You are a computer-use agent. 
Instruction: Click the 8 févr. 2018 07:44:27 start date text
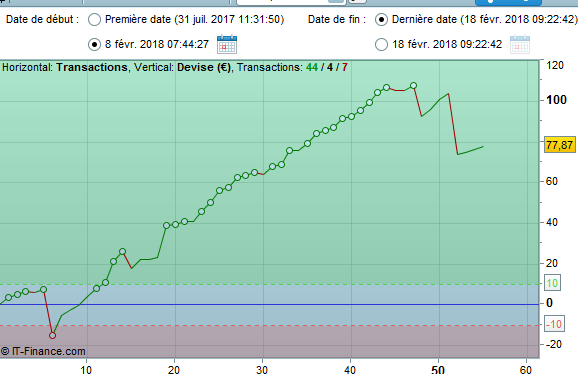point(157,44)
